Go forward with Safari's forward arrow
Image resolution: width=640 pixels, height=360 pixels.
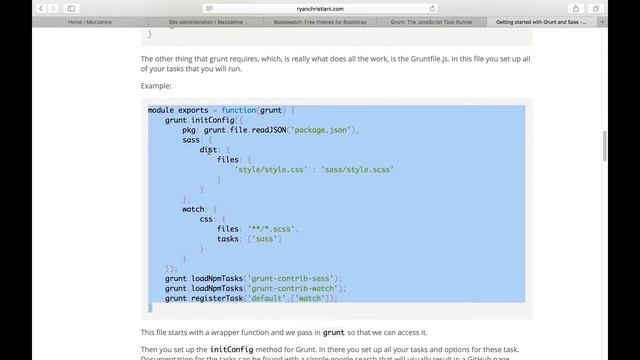(x=53, y=9)
